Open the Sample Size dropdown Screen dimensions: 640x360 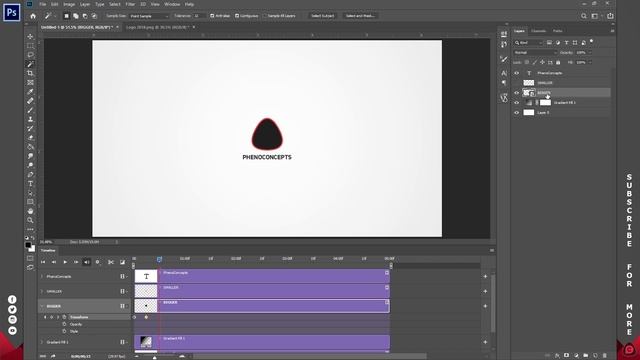pyautogui.click(x=149, y=16)
